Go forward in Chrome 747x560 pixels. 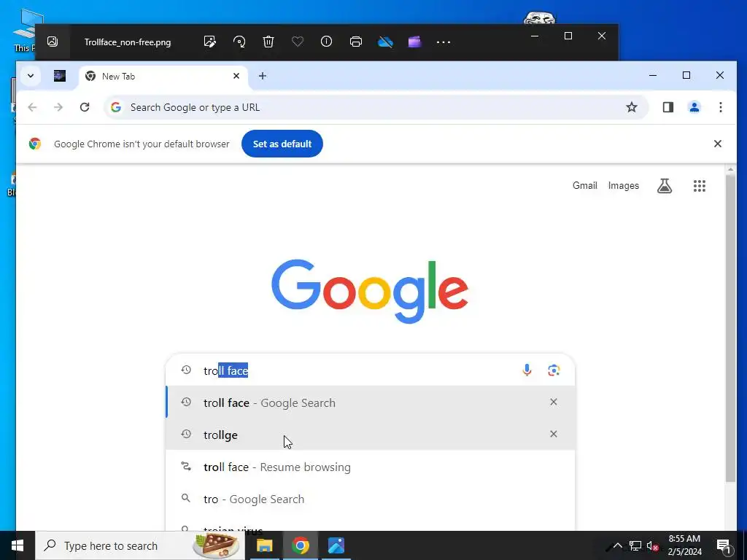tap(58, 108)
